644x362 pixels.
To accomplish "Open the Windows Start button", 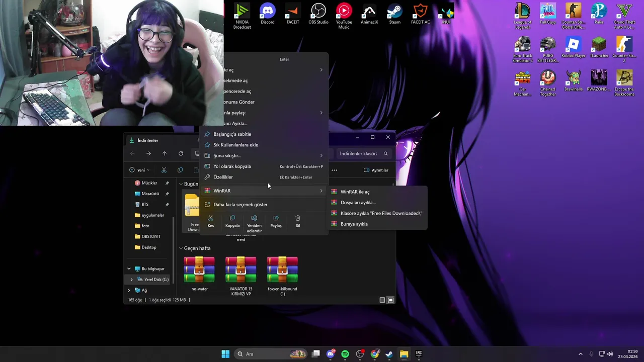I will pos(225,354).
